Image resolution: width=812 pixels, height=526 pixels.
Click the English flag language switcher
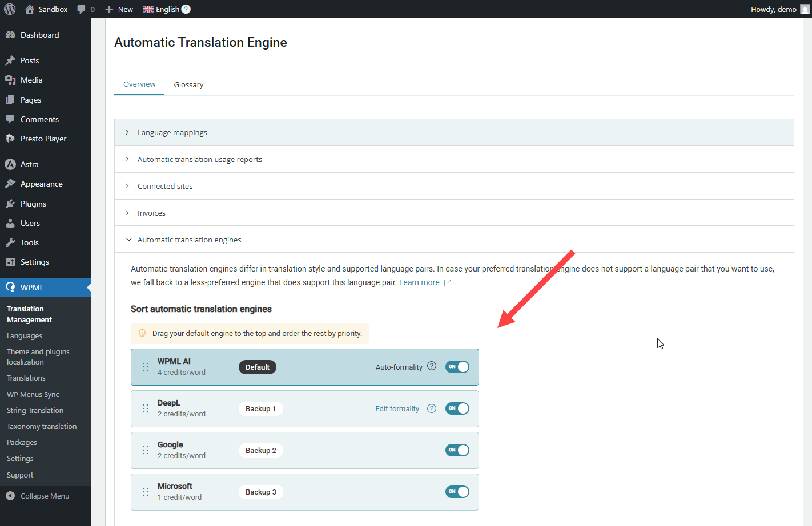click(148, 9)
